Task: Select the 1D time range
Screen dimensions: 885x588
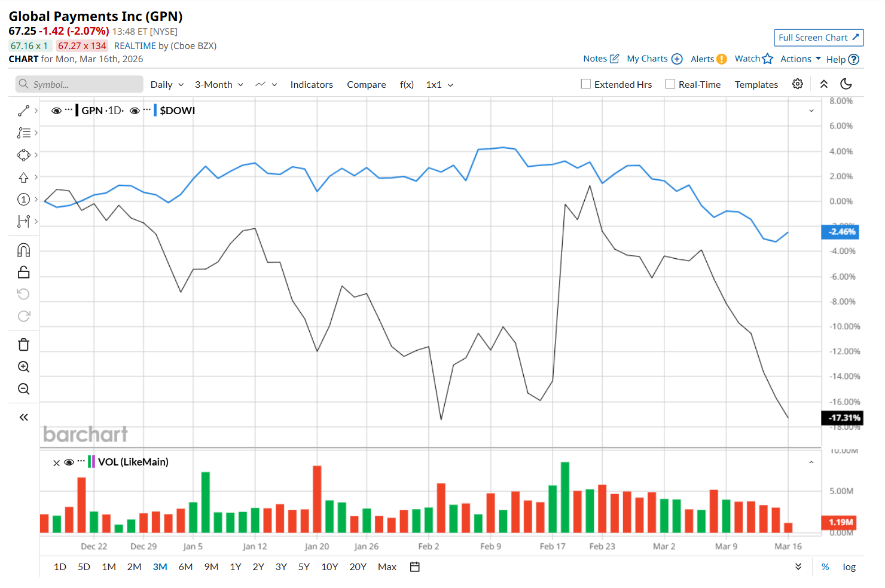Action: click(x=60, y=566)
